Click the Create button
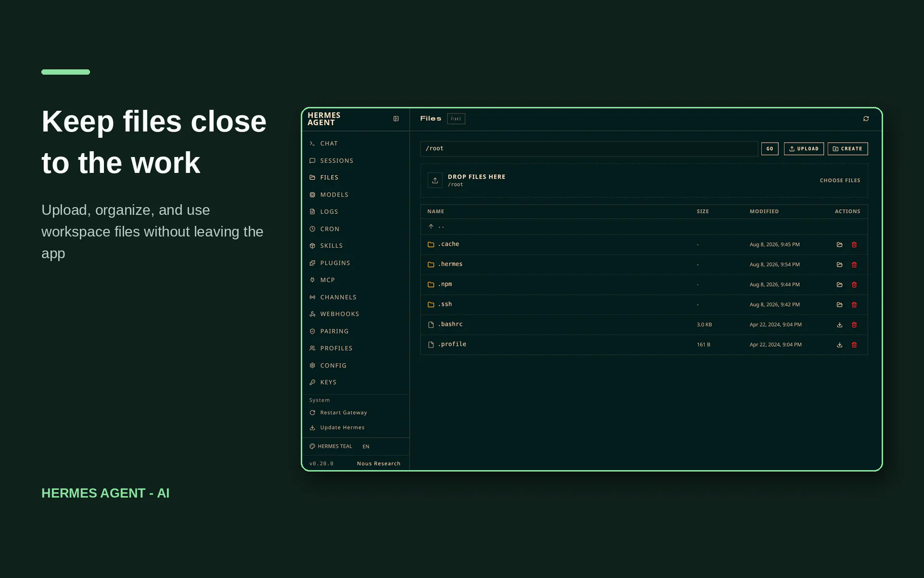The image size is (924, 578). [847, 149]
